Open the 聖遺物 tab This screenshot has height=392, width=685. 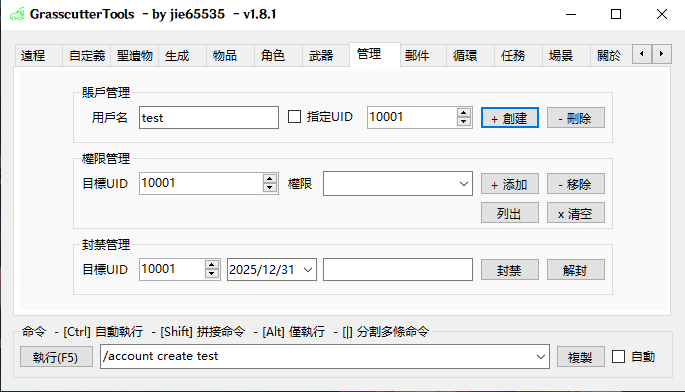click(x=135, y=56)
